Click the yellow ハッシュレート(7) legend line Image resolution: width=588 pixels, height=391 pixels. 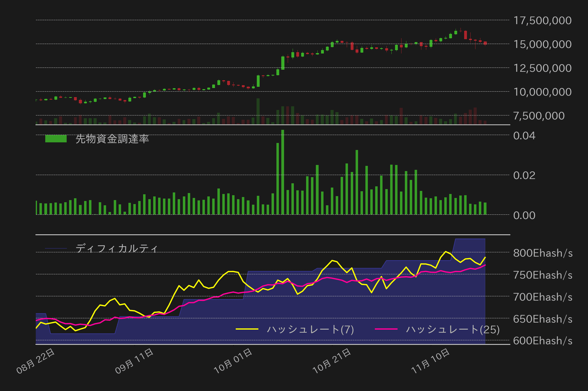click(x=247, y=329)
